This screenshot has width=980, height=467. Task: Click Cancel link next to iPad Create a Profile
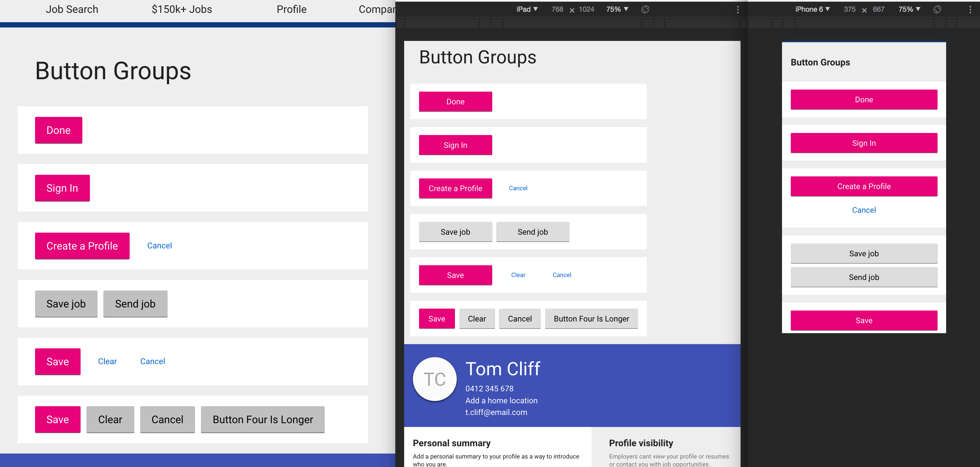[x=518, y=188]
